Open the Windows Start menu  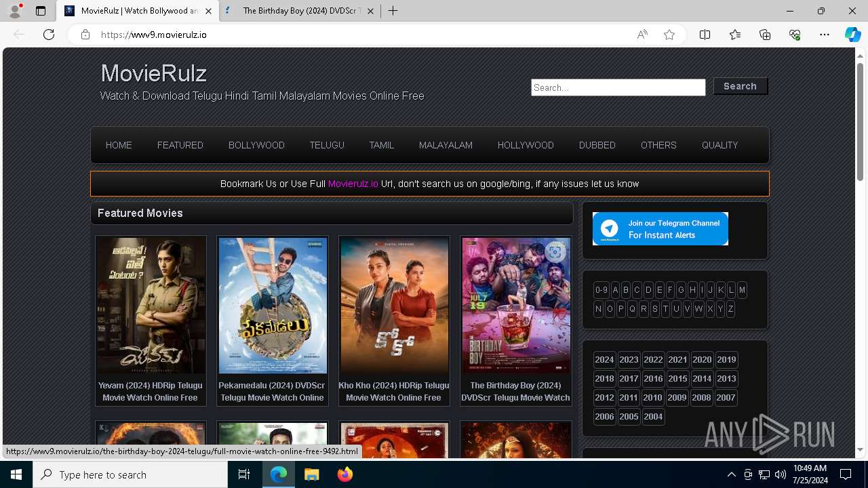[x=16, y=474]
